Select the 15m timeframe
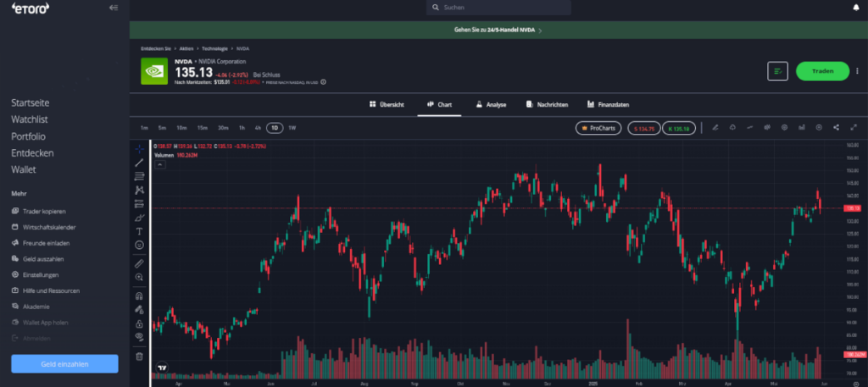This screenshot has height=387, width=868. pyautogui.click(x=203, y=128)
